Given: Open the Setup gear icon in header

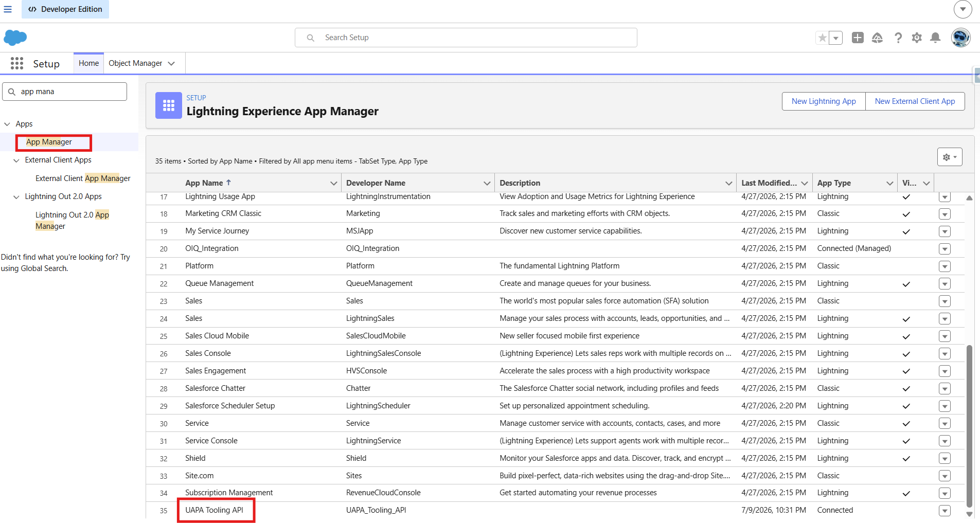Looking at the screenshot, I should point(917,38).
